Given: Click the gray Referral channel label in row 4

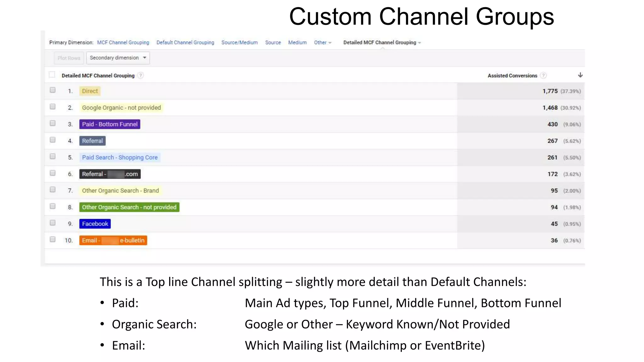Looking at the screenshot, I should click(92, 141).
